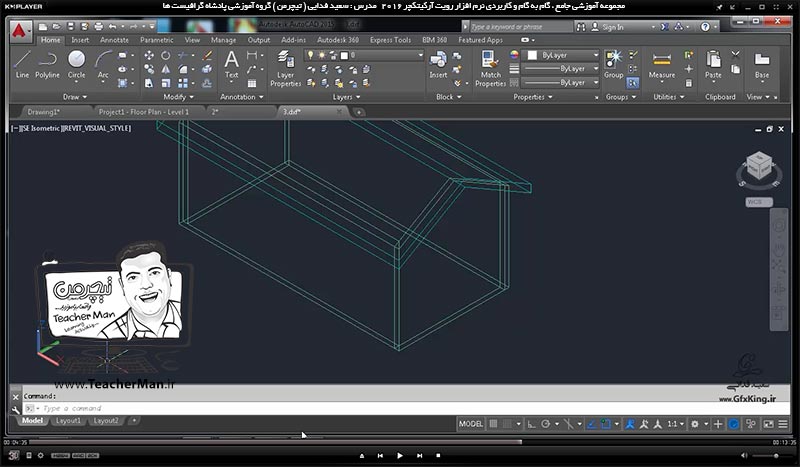Expand the Layers panel

click(x=346, y=97)
